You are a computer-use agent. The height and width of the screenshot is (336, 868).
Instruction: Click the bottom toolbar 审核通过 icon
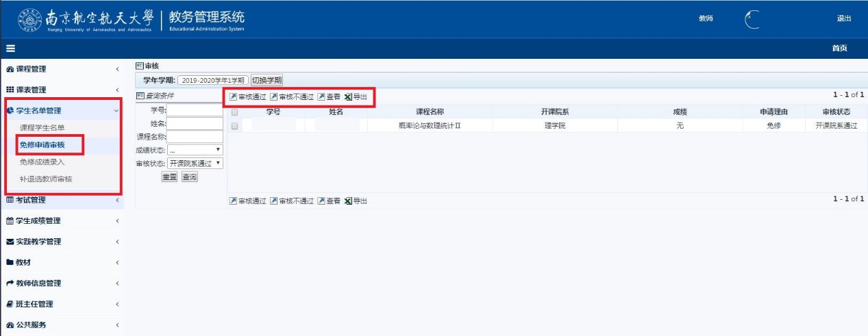tap(234, 201)
